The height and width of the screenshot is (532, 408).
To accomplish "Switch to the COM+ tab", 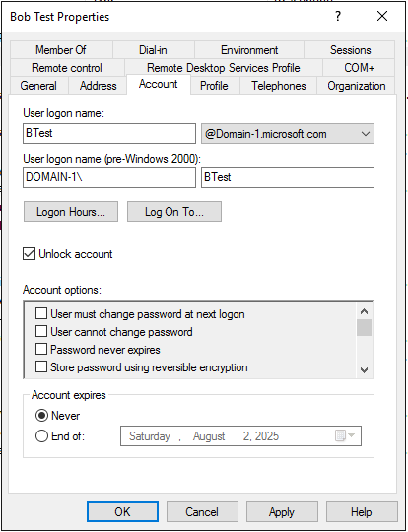I will click(359, 68).
